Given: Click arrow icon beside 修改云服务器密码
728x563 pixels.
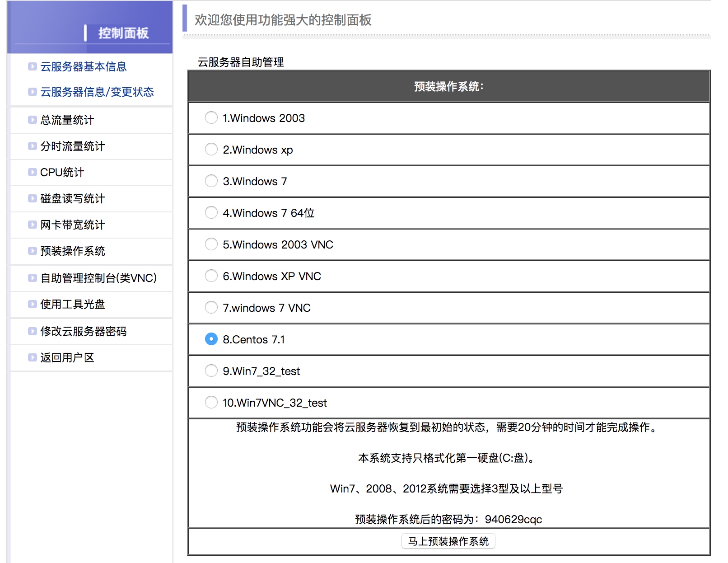Looking at the screenshot, I should click(32, 331).
